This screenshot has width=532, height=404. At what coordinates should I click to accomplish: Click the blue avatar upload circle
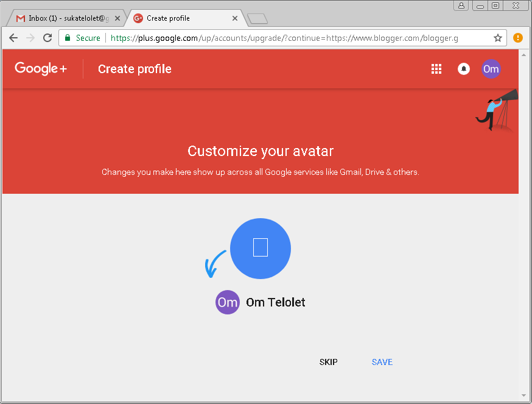click(x=261, y=249)
